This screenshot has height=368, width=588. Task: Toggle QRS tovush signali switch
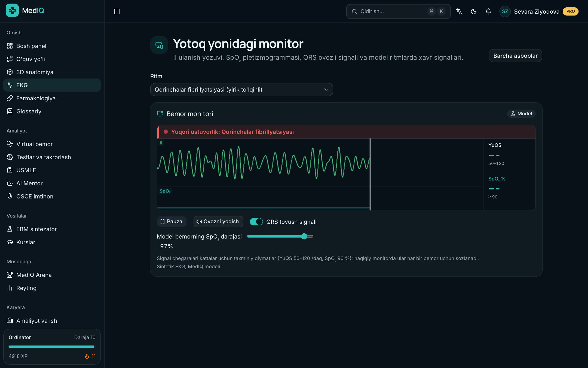(x=256, y=222)
